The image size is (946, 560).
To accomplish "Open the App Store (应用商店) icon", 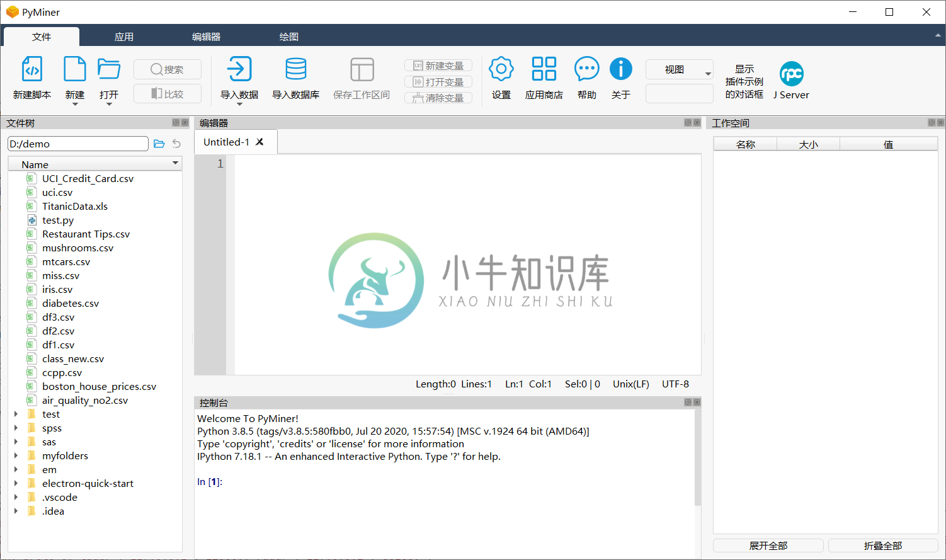I will tap(544, 69).
